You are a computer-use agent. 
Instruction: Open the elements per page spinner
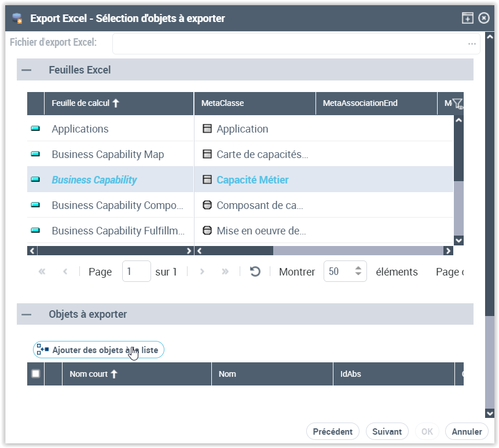point(358,271)
